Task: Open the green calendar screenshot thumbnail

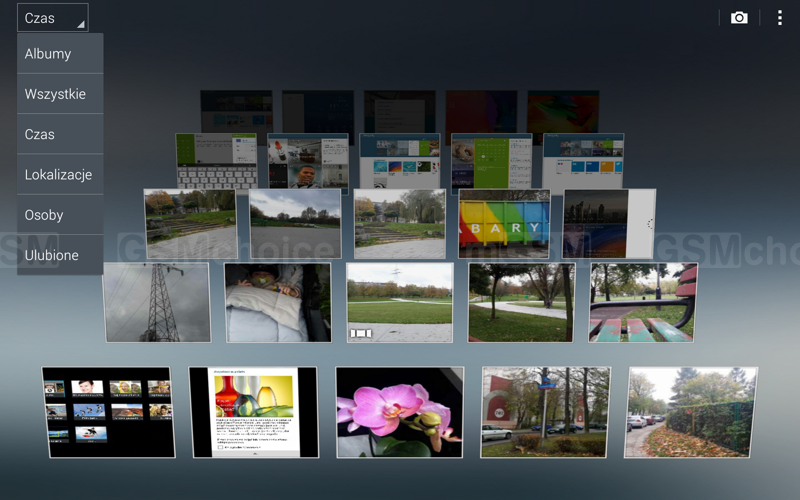Action: pos(491,161)
